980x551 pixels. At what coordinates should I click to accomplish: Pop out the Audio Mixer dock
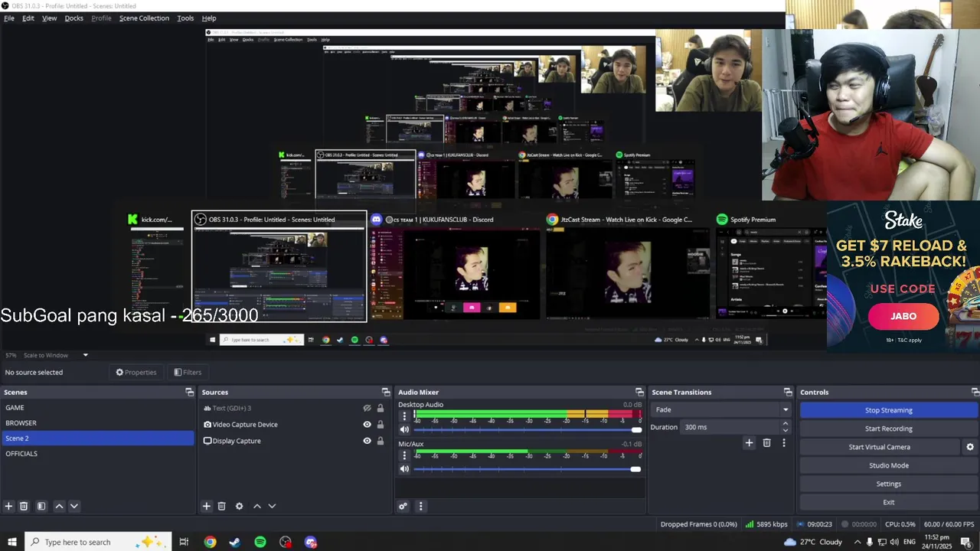tap(639, 392)
